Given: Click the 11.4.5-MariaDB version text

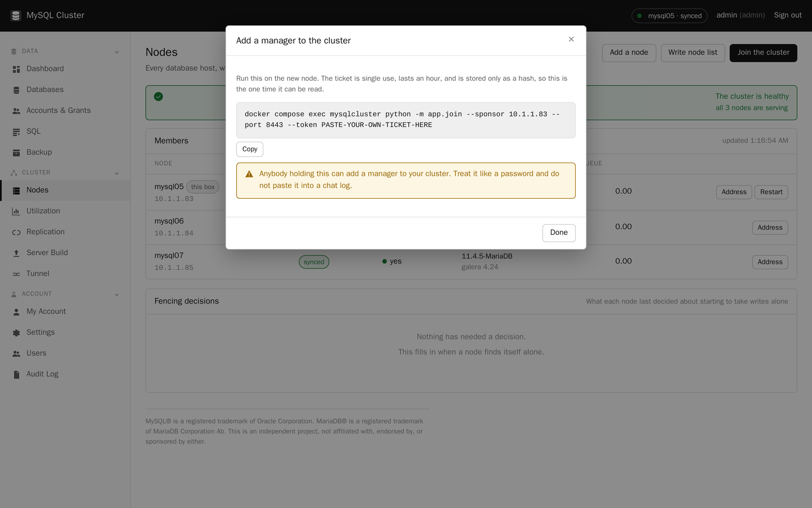Looking at the screenshot, I should click(x=487, y=256).
